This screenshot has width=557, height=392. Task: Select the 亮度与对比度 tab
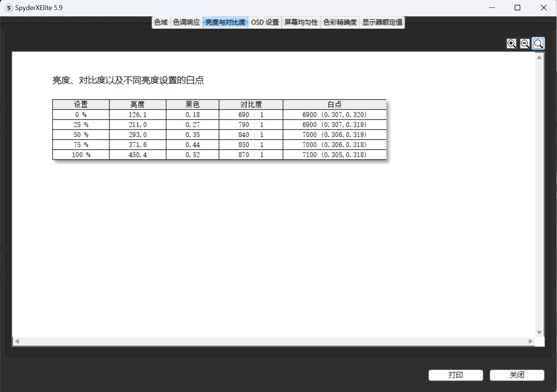pos(225,22)
